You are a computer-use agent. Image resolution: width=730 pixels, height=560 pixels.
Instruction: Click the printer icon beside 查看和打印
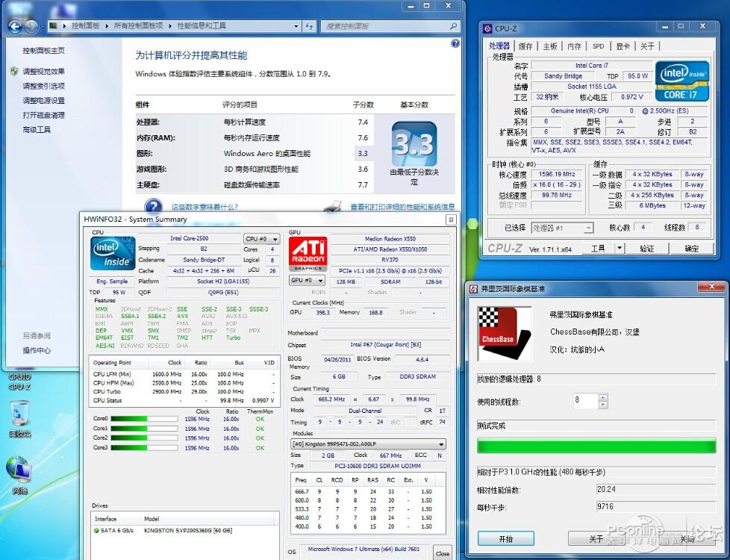(x=332, y=206)
